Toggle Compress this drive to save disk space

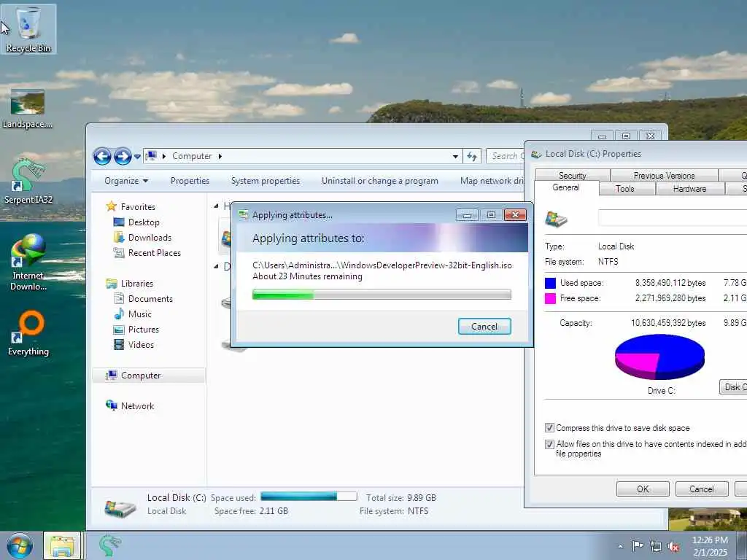[549, 427]
